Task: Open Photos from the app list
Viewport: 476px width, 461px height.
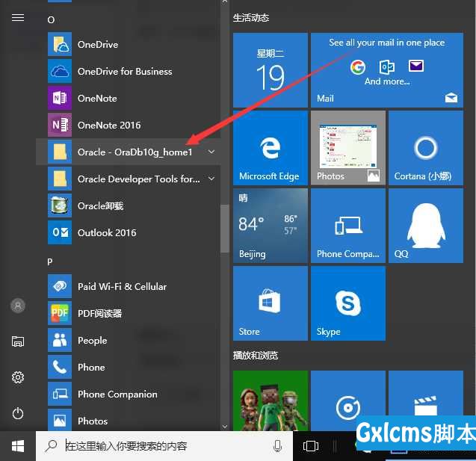Action: [128, 420]
